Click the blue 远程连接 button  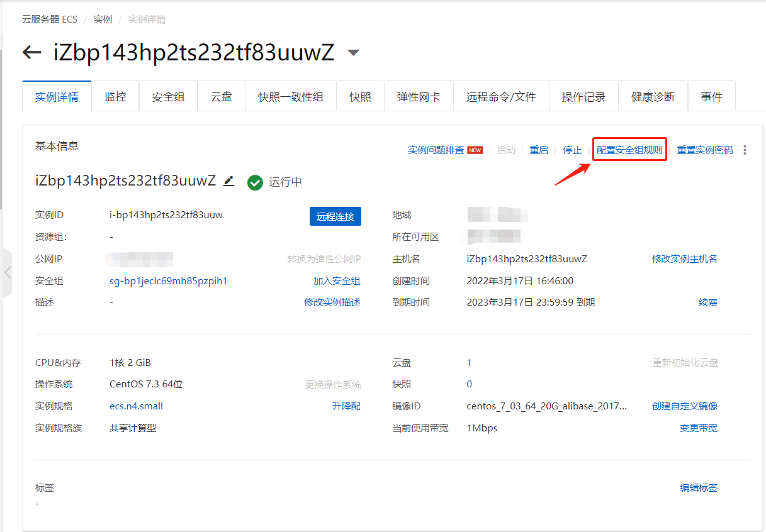(x=335, y=216)
